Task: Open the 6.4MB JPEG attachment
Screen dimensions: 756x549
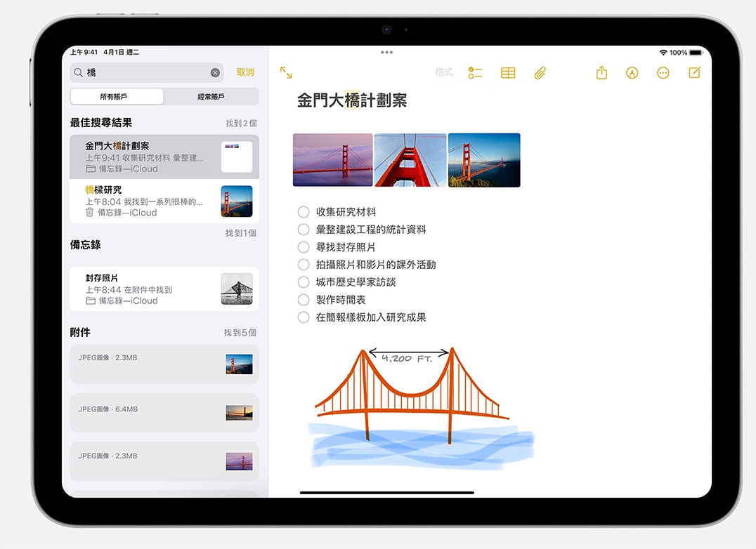Action: tap(164, 413)
